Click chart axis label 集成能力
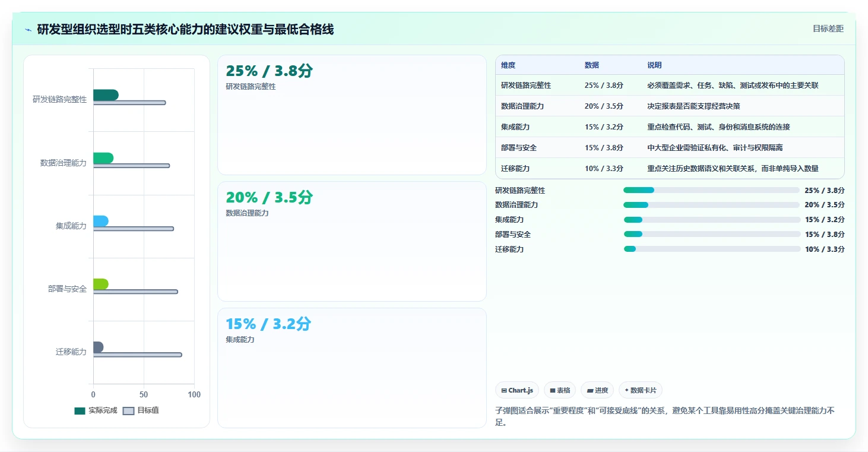The image size is (868, 452). [71, 226]
